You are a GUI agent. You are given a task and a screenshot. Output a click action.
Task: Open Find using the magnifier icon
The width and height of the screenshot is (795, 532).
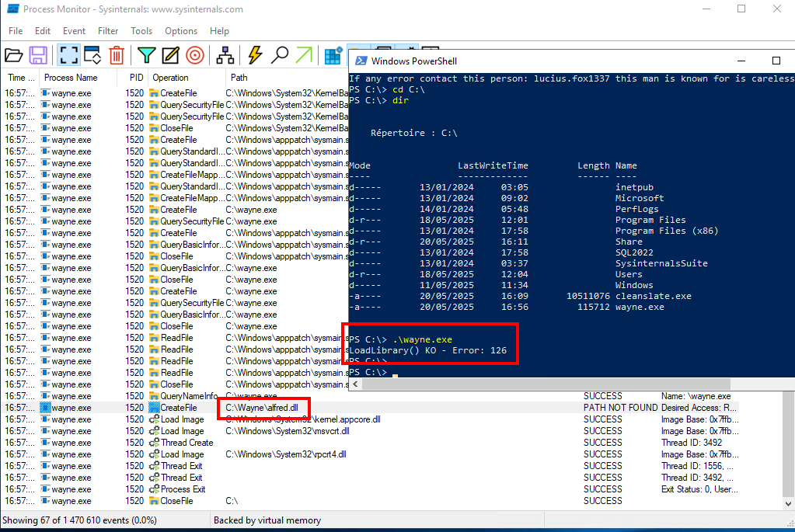pos(279,55)
